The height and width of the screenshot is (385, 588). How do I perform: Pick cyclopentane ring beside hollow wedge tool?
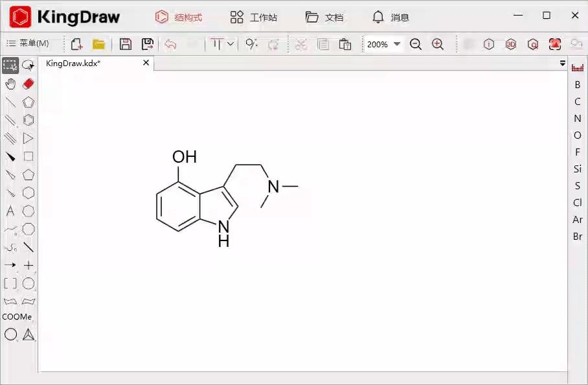(28, 175)
